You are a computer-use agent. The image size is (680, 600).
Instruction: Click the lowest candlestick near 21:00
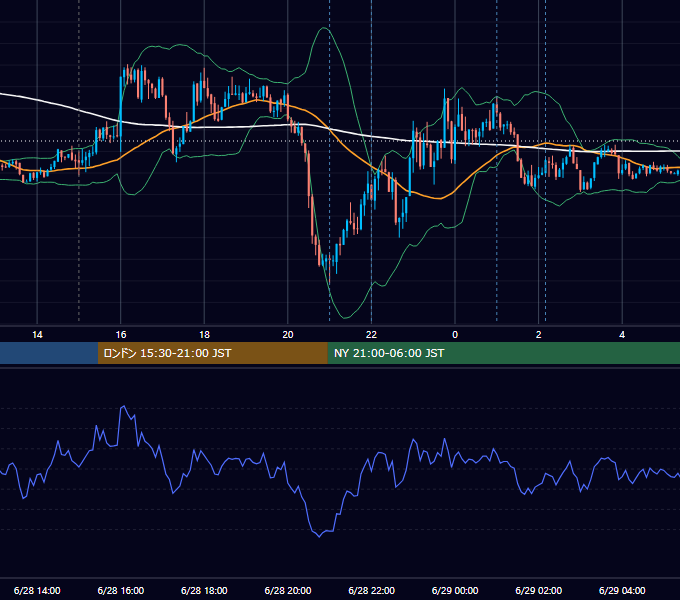point(330,269)
